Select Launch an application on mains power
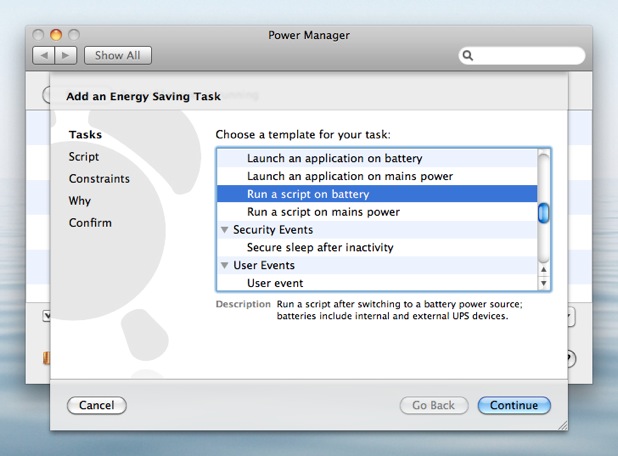 377,176
